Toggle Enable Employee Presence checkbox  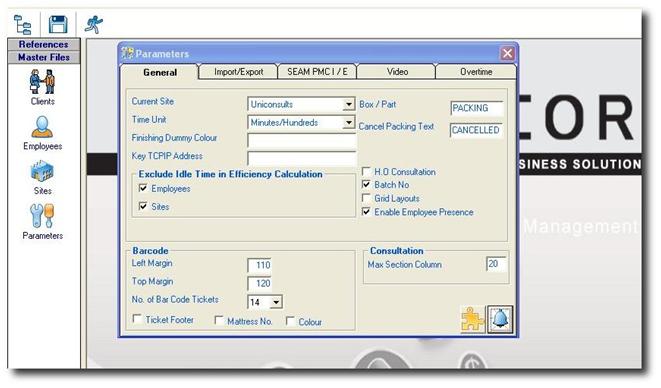[366, 211]
